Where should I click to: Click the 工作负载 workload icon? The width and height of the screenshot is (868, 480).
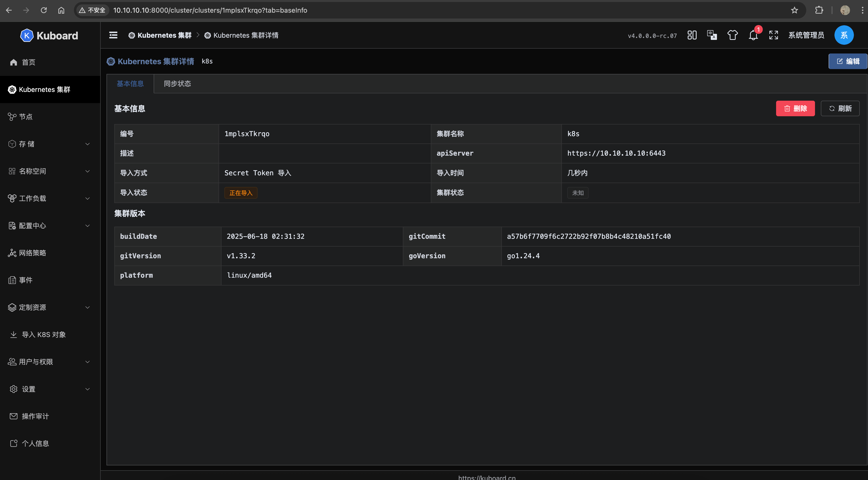(x=12, y=198)
